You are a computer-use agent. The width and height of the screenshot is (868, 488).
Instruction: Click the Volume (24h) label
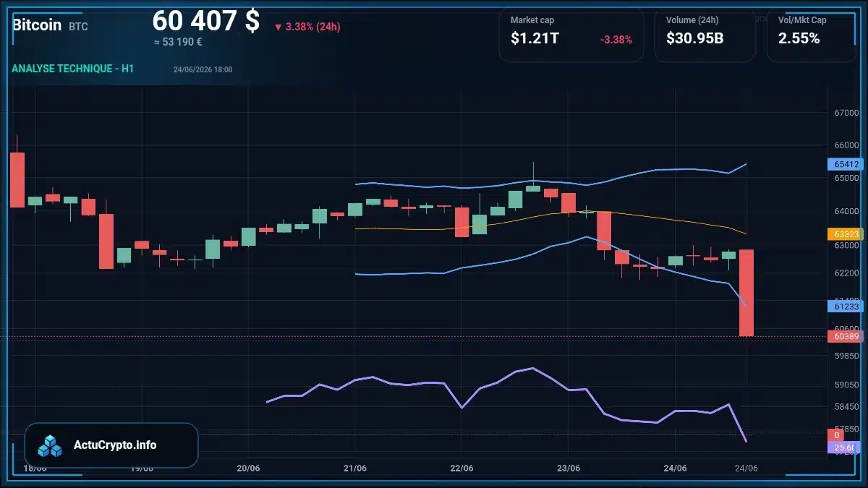pos(691,20)
